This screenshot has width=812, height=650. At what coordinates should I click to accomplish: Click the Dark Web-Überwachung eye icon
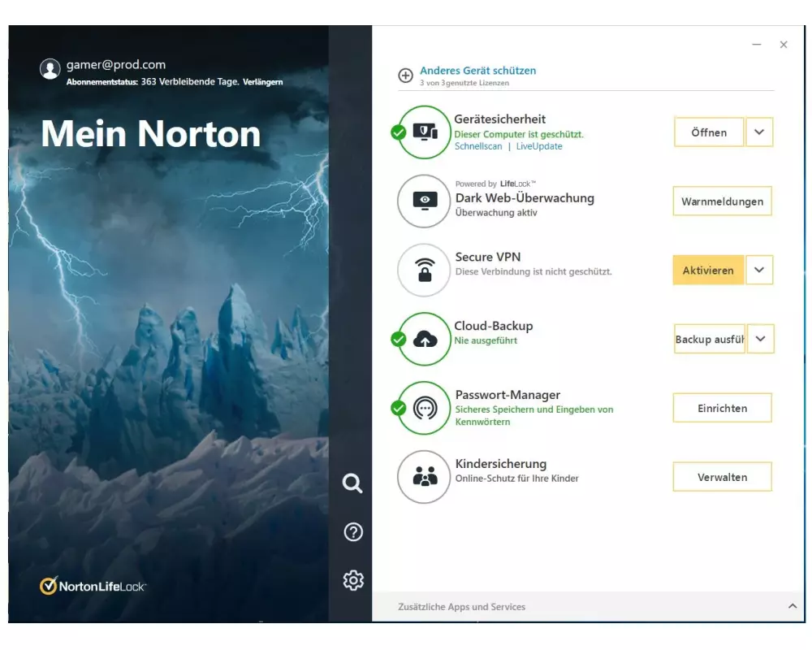point(424,201)
